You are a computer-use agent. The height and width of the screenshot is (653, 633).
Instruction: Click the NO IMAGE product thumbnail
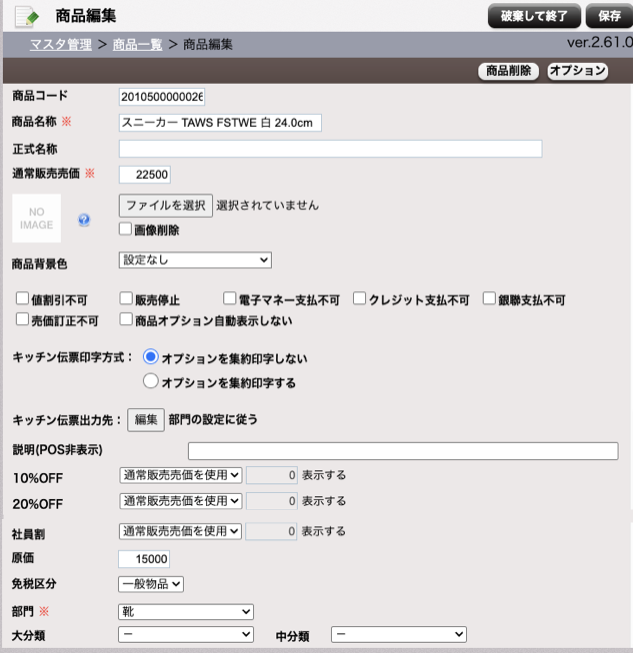click(x=36, y=218)
